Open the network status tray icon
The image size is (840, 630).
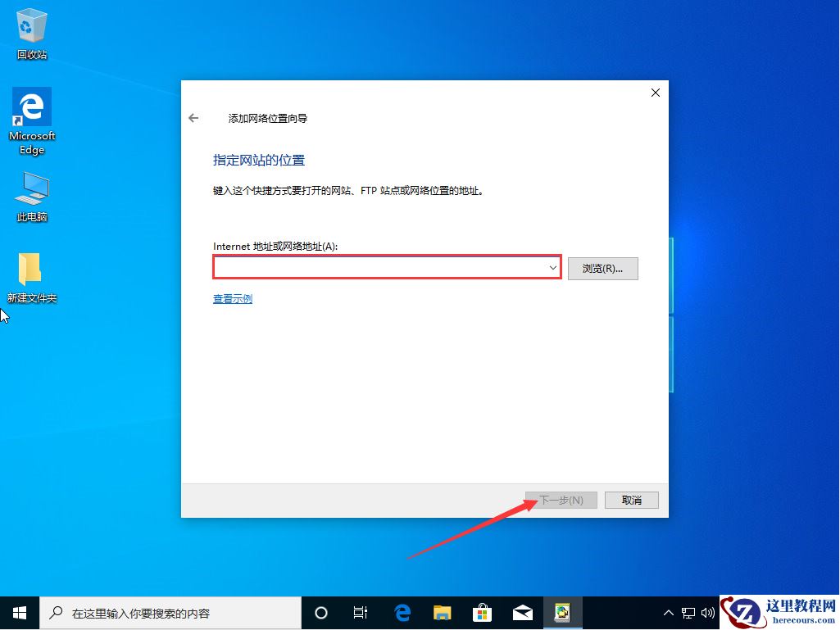click(689, 612)
